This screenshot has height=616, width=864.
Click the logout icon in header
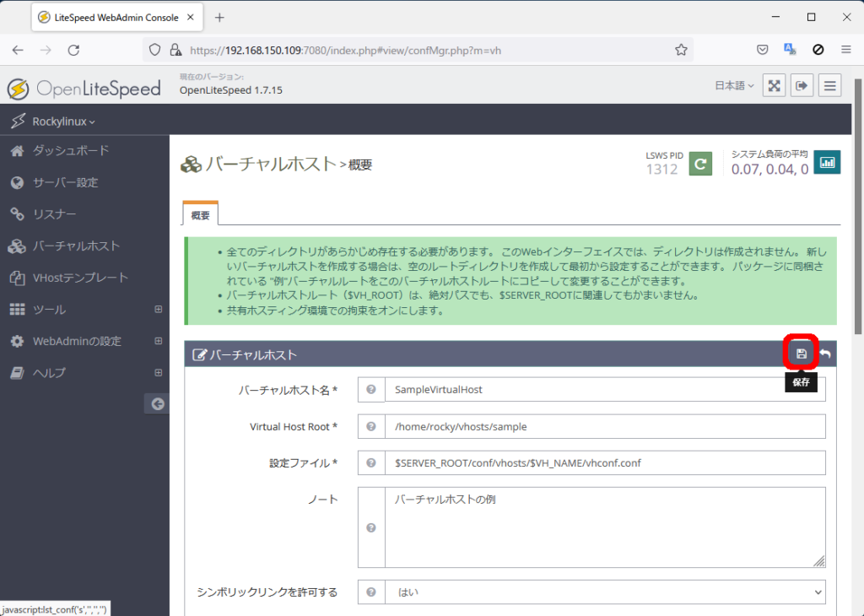(802, 85)
